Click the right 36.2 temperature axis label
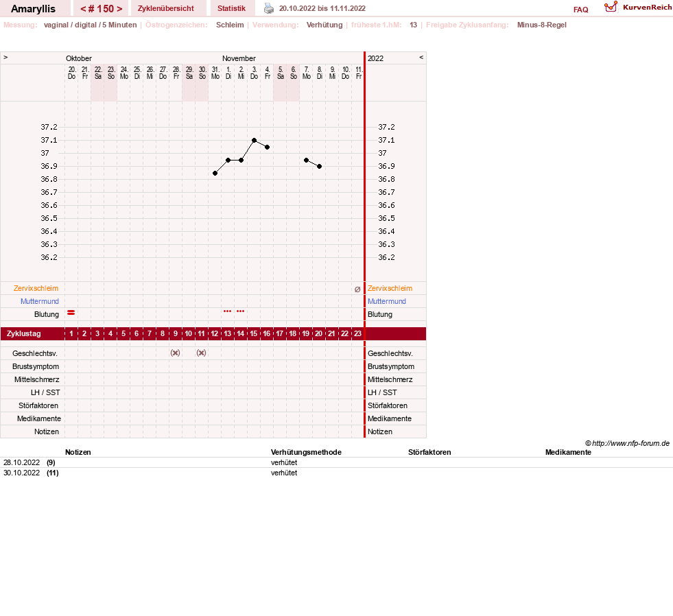Viewport: 673px width, 616px height. point(386,257)
